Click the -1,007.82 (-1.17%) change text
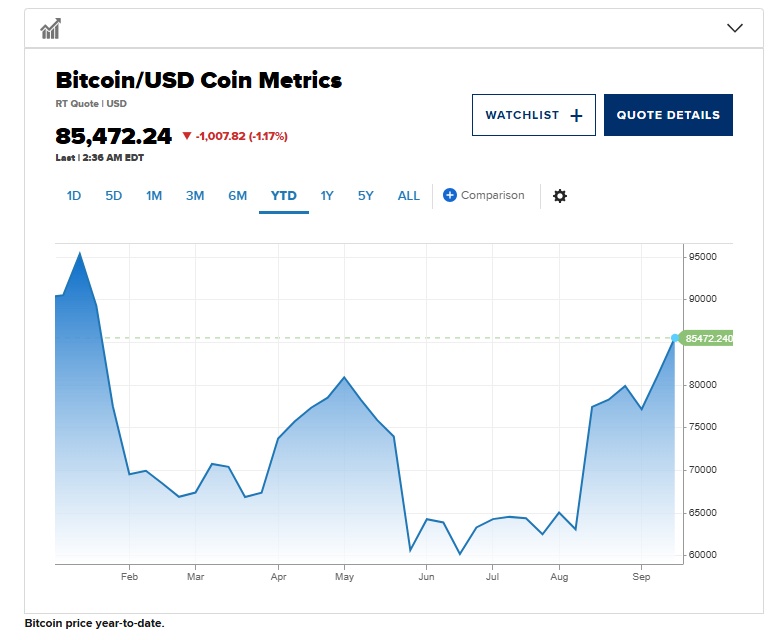This screenshot has width=778, height=640. (x=242, y=136)
